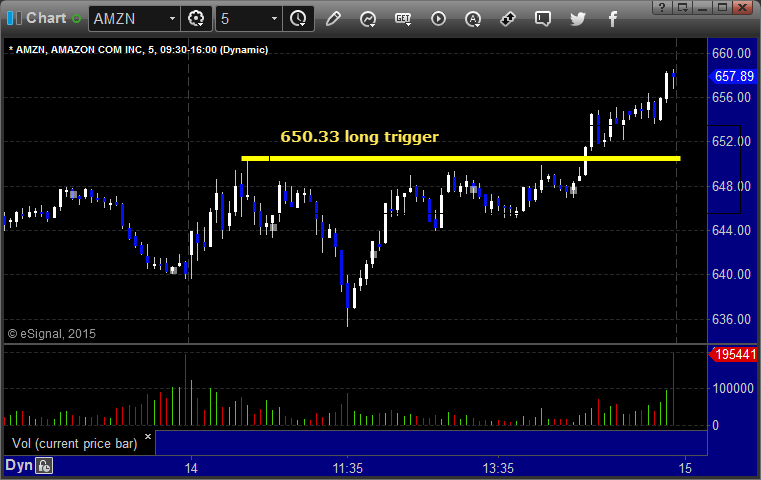
Task: Click the 14 date label on time axis
Action: (x=191, y=468)
